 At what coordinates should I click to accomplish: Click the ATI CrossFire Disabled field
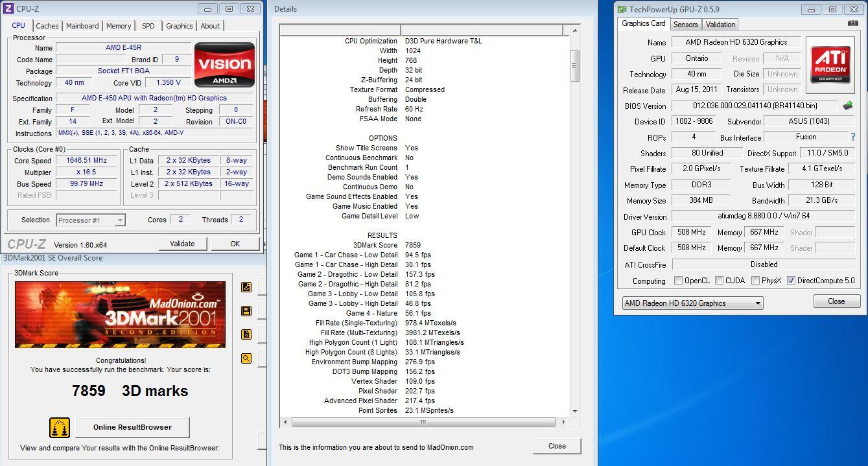(764, 264)
